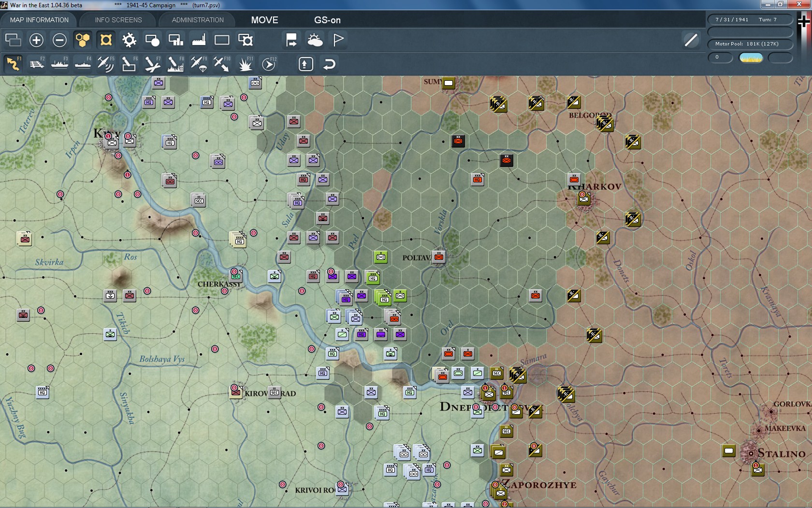The height and width of the screenshot is (508, 812).
Task: Click the BELGOROD city label
Action: coord(590,115)
